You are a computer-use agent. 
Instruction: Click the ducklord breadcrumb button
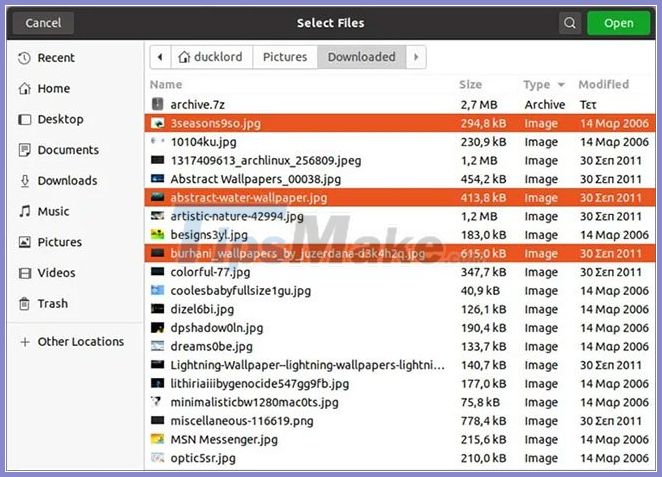pos(212,57)
